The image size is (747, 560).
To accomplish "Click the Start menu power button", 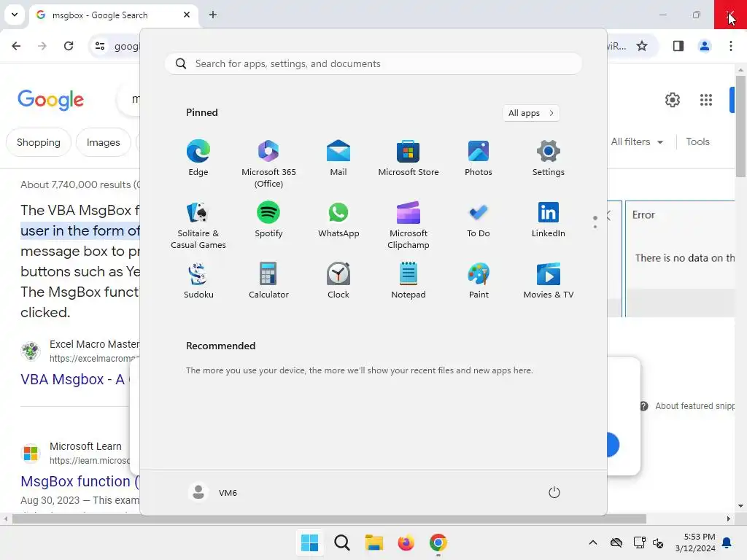I will click(x=554, y=492).
